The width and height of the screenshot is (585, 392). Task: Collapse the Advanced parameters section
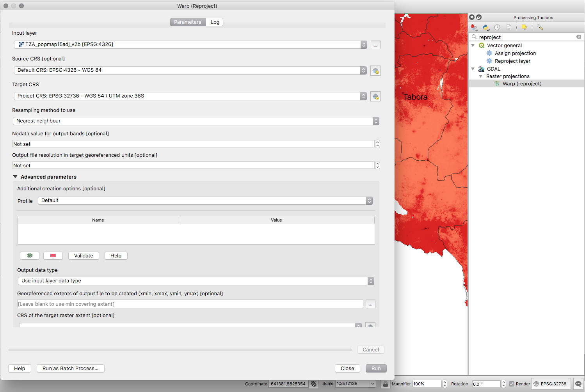16,177
